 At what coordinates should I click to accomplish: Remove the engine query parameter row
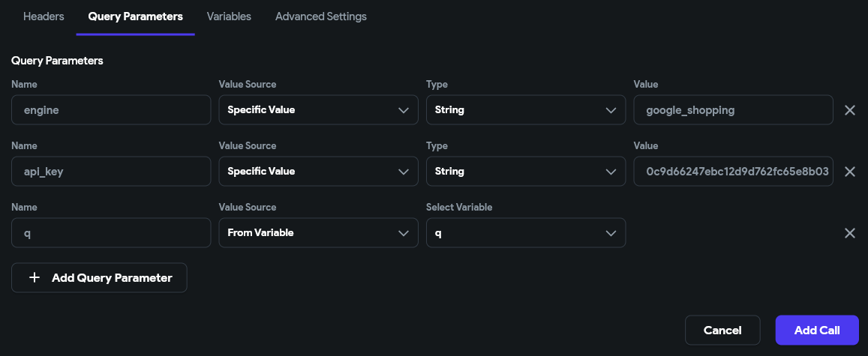click(850, 110)
